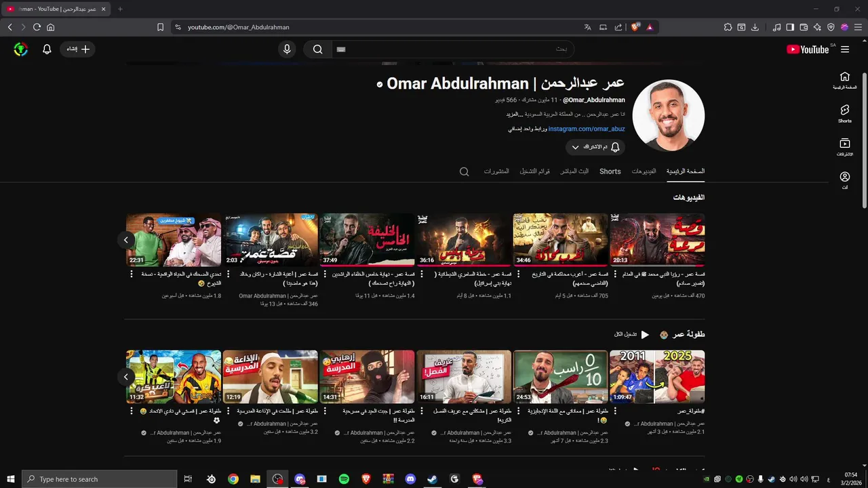
Task: Open options menu for the 24:53 video
Action: [x=519, y=411]
